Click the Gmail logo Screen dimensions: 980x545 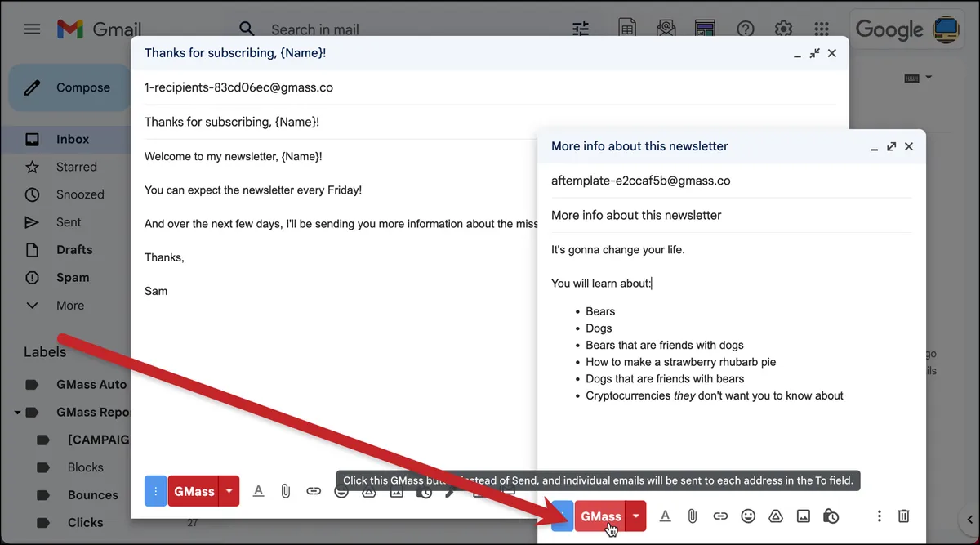point(99,29)
